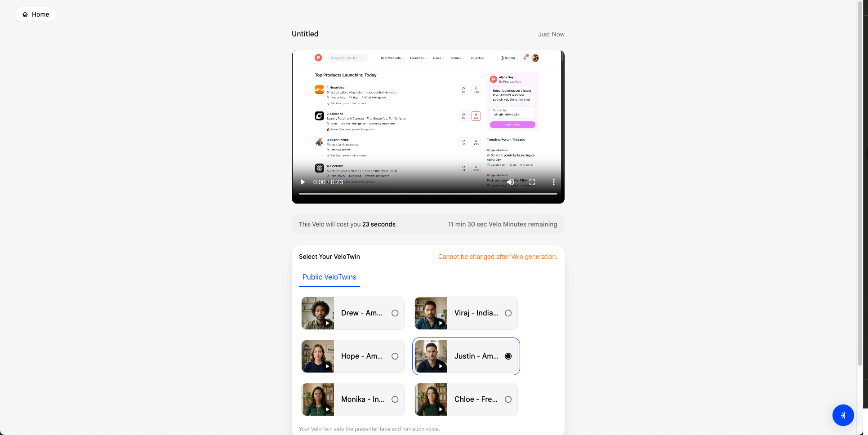868x435 pixels.
Task: Click the "0:00 / 0:23" video time
Action: tap(328, 182)
